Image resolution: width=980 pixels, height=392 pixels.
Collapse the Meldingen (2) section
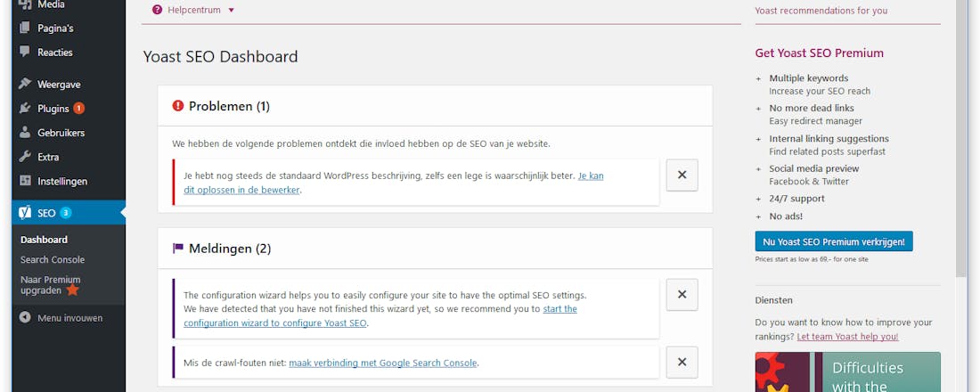435,249
